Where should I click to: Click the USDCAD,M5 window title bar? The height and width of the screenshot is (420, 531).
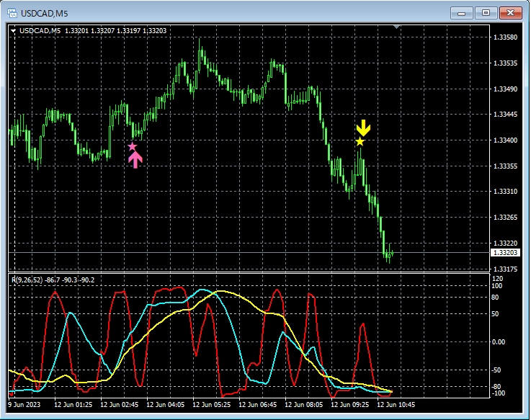pyautogui.click(x=216, y=12)
